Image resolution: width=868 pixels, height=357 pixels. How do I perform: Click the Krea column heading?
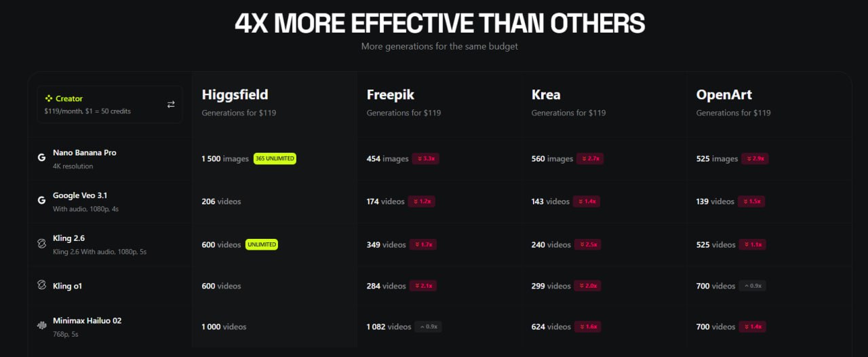[546, 95]
